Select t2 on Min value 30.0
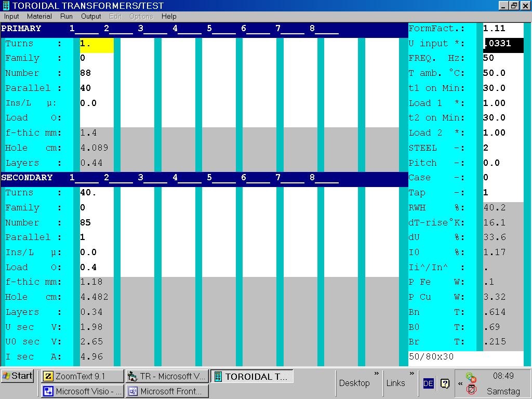Viewport: 532px width, 399px height. pos(503,118)
